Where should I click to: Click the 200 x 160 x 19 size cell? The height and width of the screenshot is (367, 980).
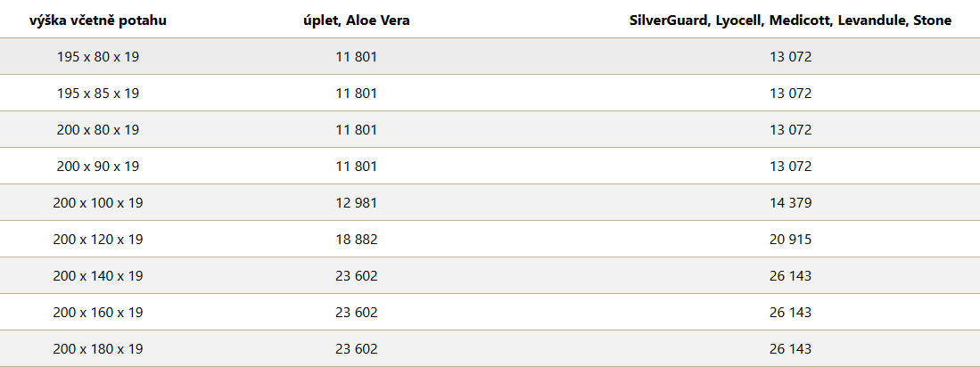click(x=98, y=312)
